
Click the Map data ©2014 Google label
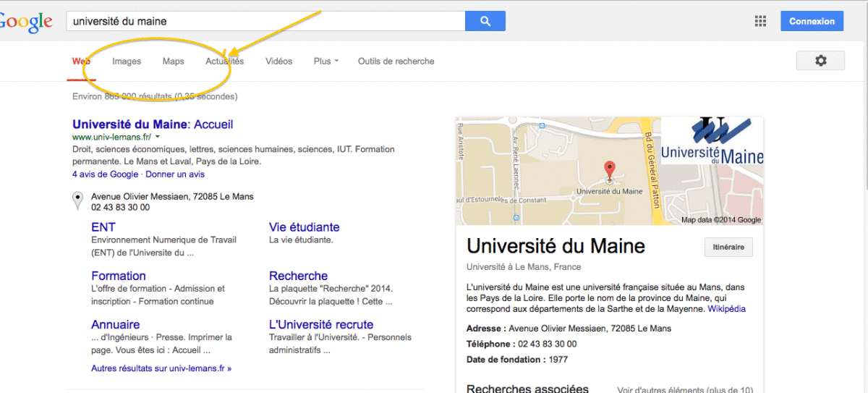(x=721, y=220)
